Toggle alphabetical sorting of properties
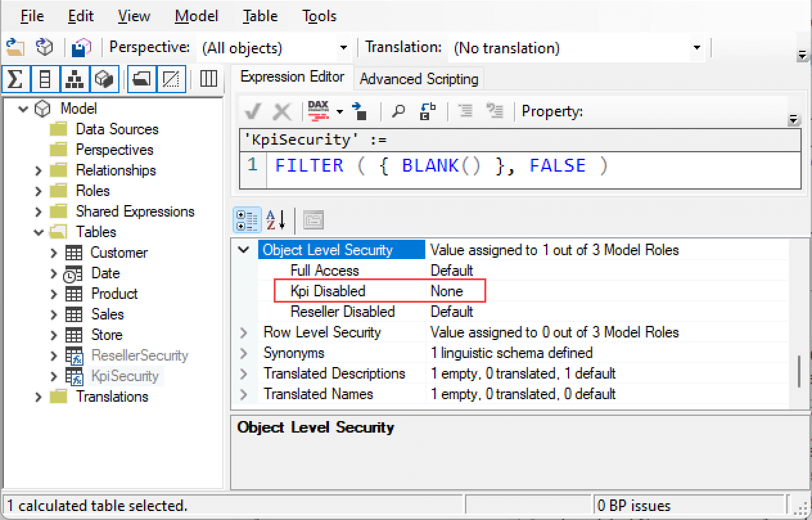 coord(273,219)
